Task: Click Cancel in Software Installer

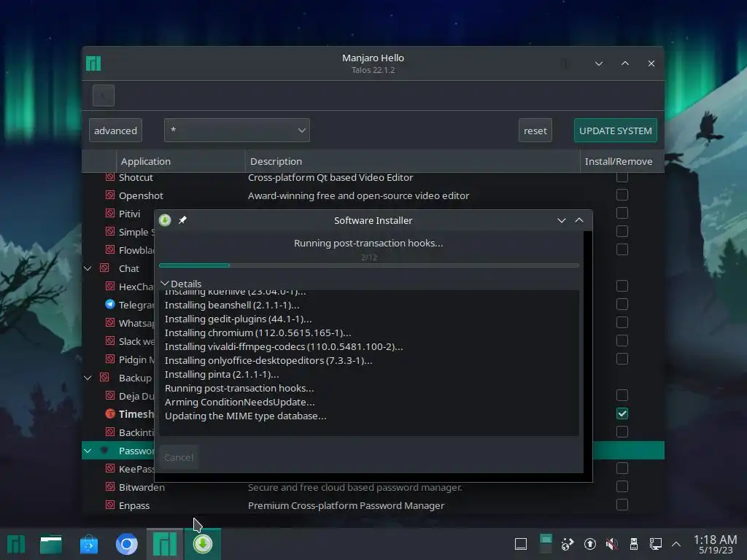Action: (x=179, y=457)
